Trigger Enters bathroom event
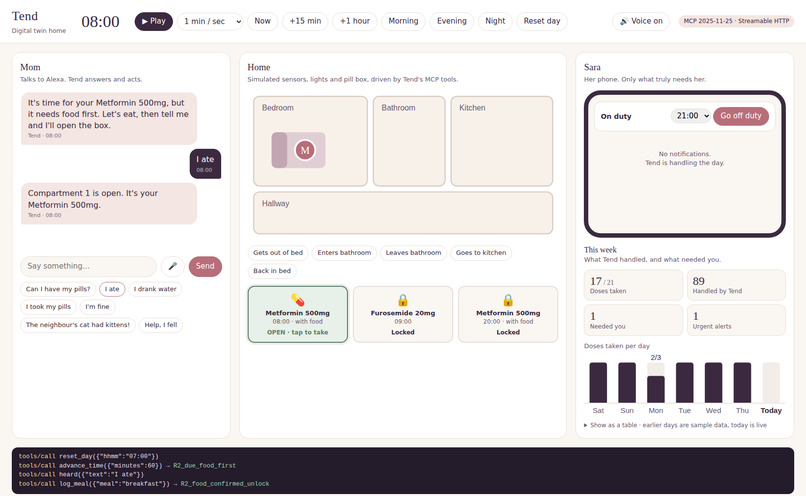The width and height of the screenshot is (806, 496). (x=344, y=253)
